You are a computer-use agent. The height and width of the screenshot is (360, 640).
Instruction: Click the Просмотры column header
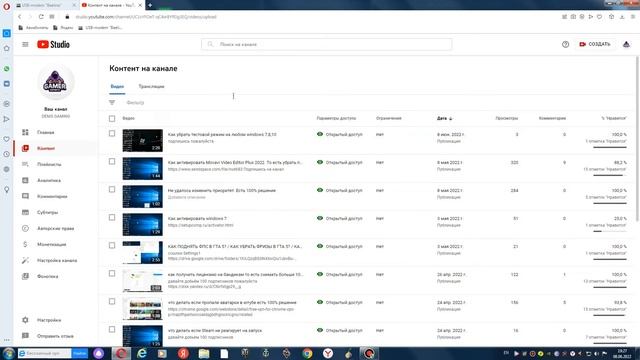pyautogui.click(x=507, y=118)
